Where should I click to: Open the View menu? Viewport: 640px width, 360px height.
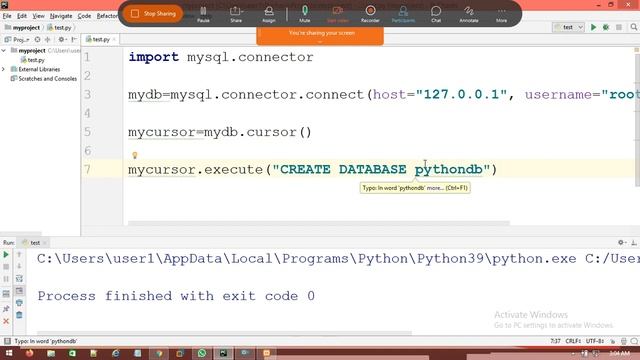(x=38, y=16)
